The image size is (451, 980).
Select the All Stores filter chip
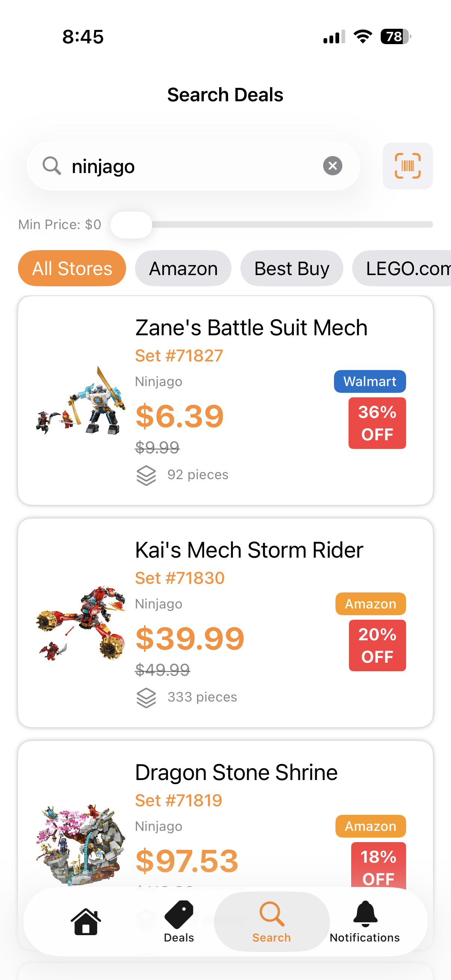(x=72, y=268)
